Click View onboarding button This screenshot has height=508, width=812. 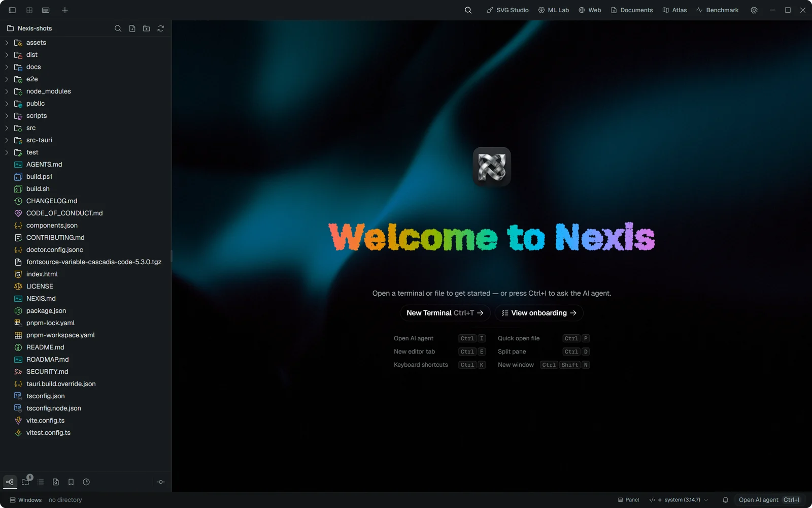[539, 313]
